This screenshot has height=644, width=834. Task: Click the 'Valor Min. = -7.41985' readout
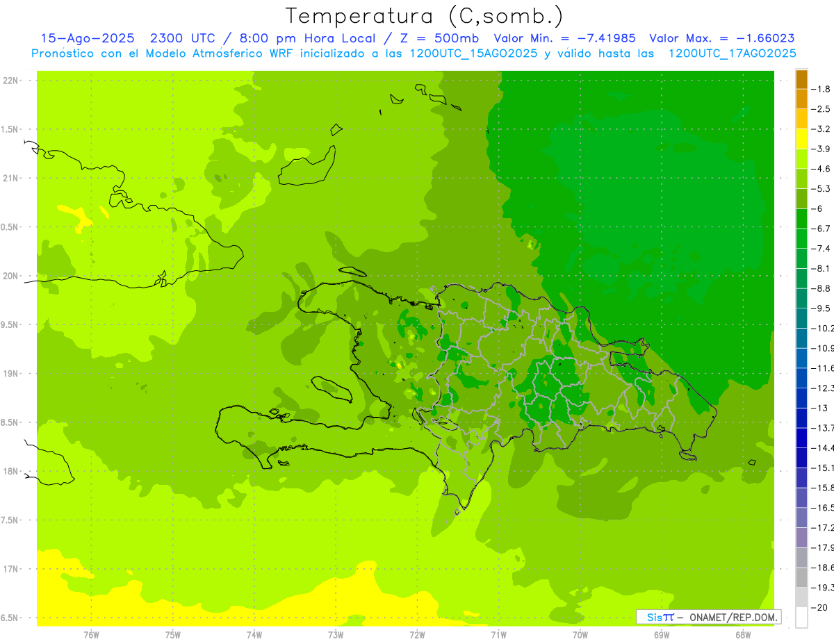tap(564, 38)
